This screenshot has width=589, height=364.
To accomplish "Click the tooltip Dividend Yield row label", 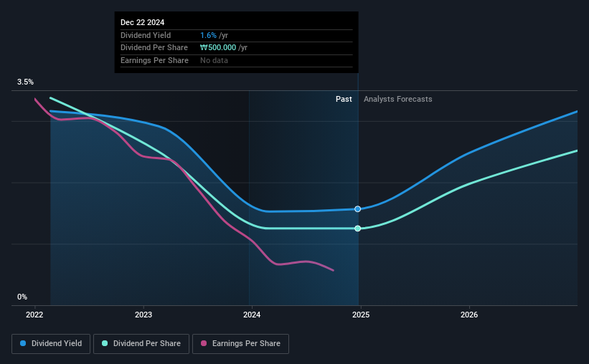I will click(146, 35).
